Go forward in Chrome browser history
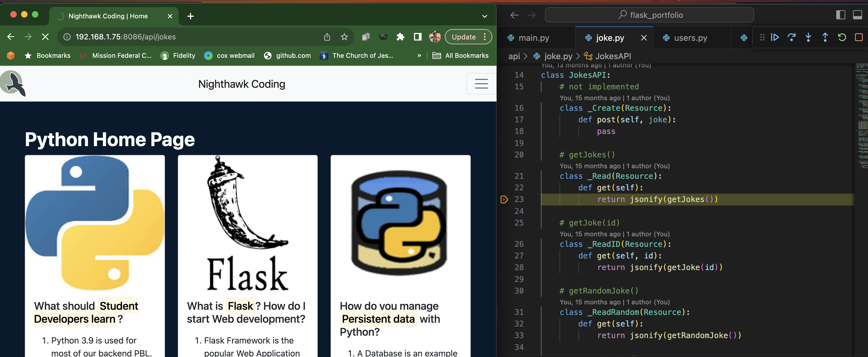This screenshot has width=868, height=357. (x=28, y=37)
